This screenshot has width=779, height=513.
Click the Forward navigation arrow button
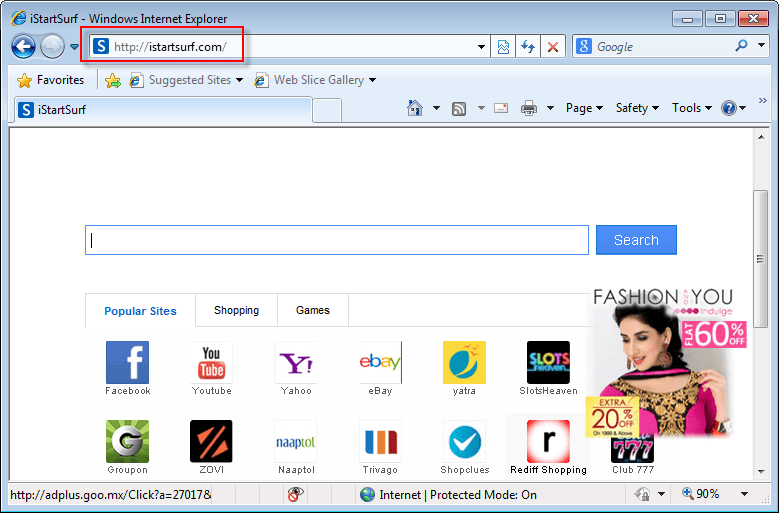pos(52,47)
